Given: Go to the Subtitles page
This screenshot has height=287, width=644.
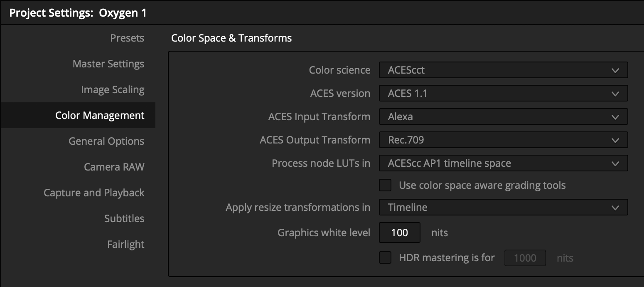Looking at the screenshot, I should point(124,218).
